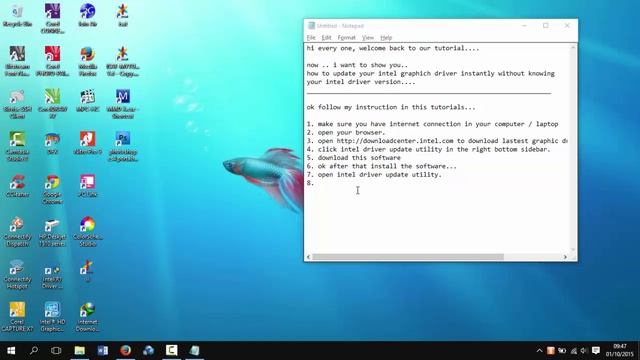The image size is (640, 360).
Task: Open the Connectify Dispatch desktop shortcut
Action: tap(17, 231)
